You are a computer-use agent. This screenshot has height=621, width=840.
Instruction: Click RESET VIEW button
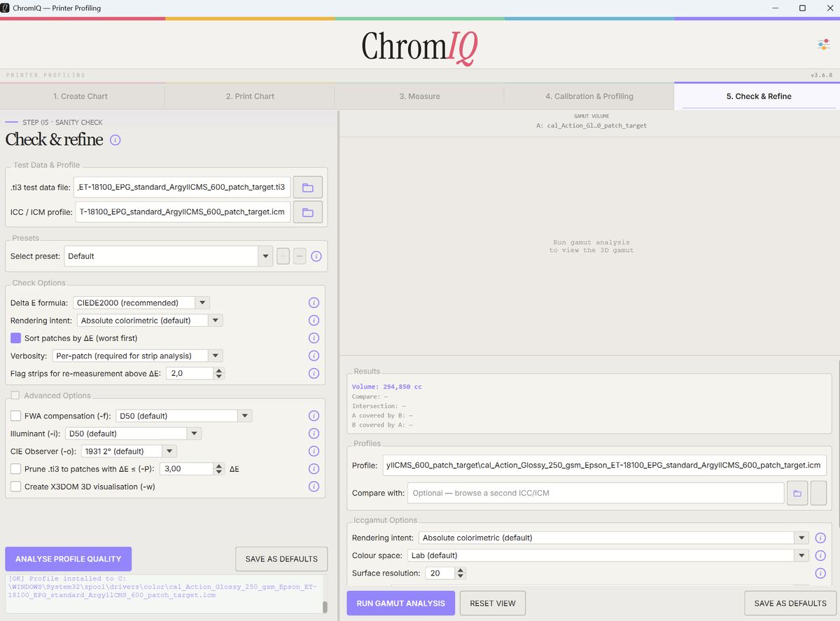493,603
